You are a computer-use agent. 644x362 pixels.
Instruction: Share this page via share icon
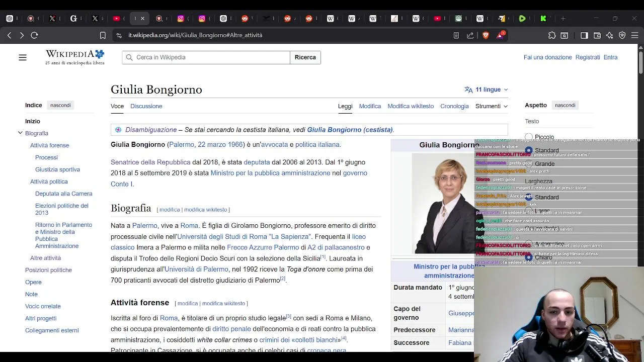(470, 35)
